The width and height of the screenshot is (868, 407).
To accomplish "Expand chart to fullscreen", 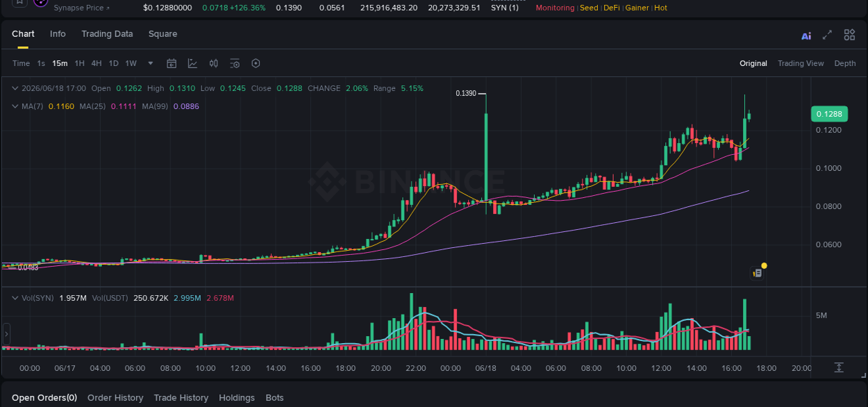I will [827, 35].
